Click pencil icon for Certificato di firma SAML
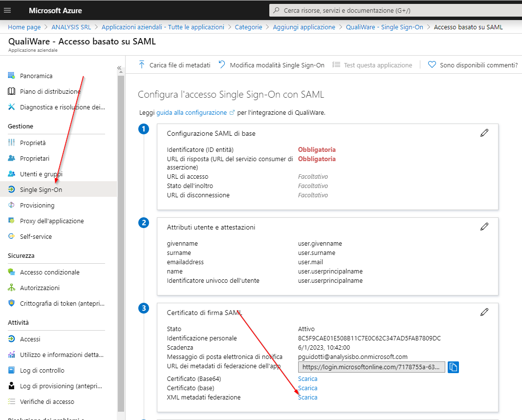The image size is (522, 420). (x=484, y=312)
